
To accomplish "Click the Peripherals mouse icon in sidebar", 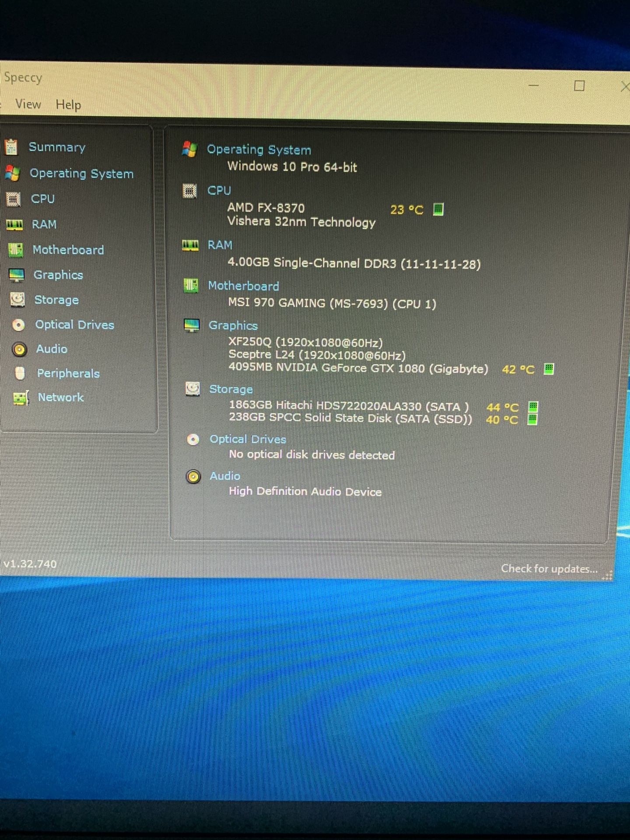I will (20, 373).
